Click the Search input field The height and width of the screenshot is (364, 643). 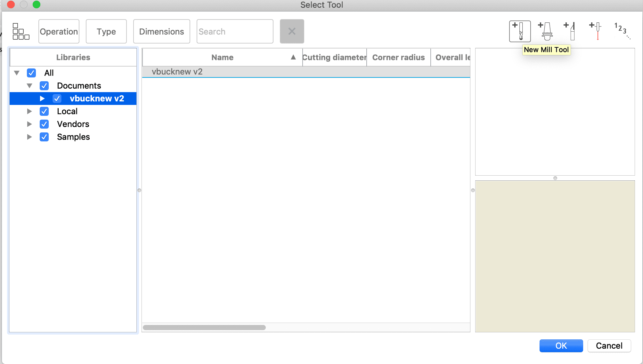click(x=235, y=31)
